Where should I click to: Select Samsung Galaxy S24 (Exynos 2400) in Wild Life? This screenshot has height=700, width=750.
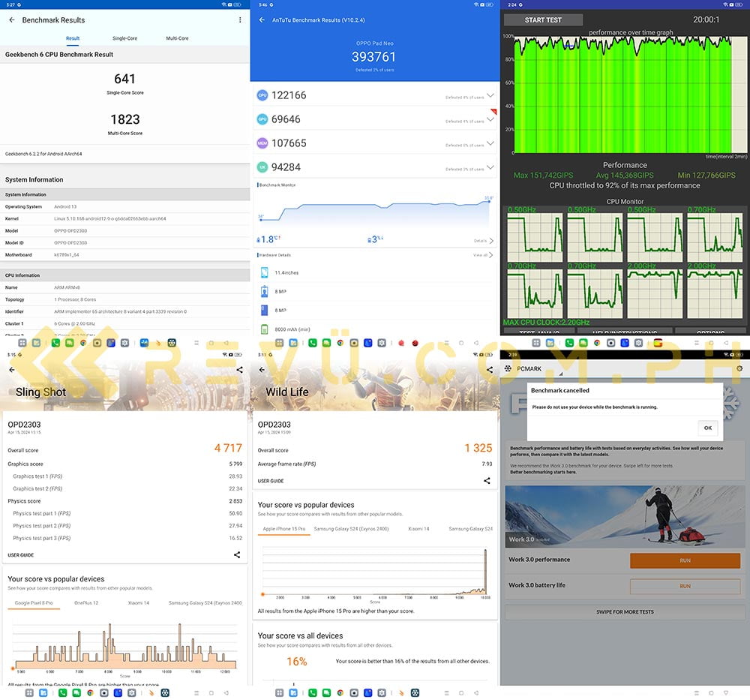pyautogui.click(x=351, y=529)
